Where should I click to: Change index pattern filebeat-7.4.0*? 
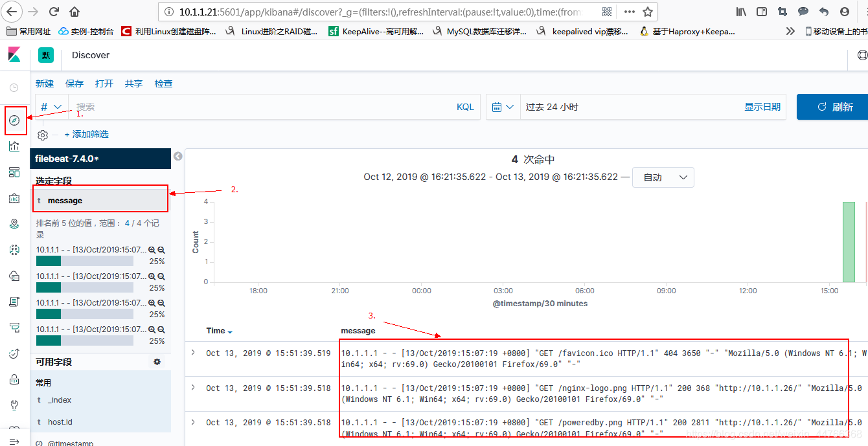pos(100,159)
